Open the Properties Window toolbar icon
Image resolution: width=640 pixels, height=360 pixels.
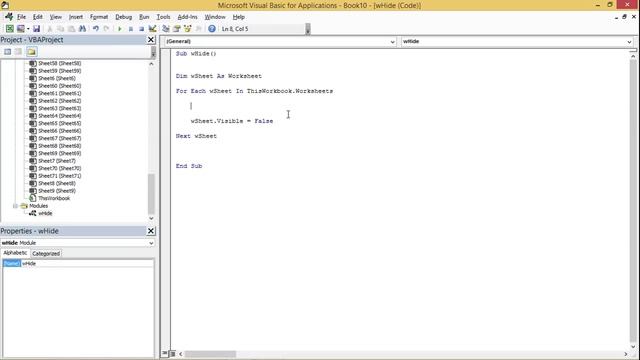[x=176, y=29]
